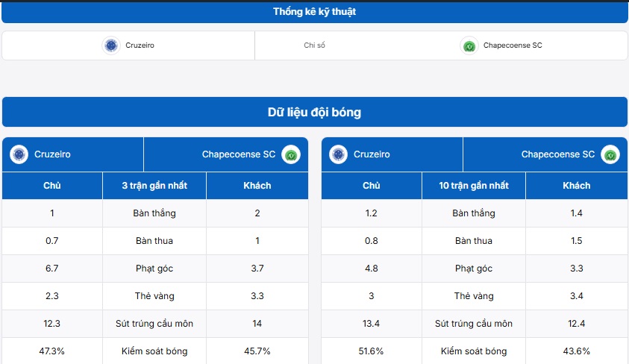This screenshot has height=364, width=629.
Task: Click Chủ header in 10-match table
Action: tap(372, 186)
